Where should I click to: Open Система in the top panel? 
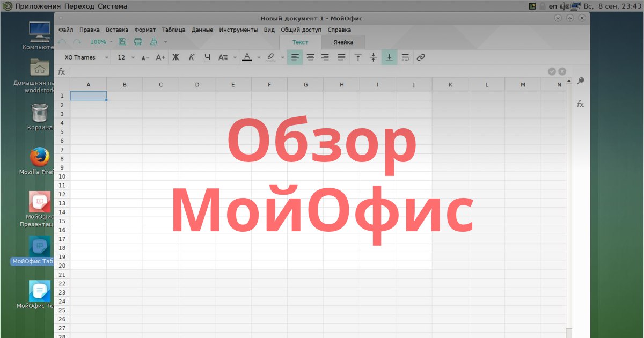(113, 6)
